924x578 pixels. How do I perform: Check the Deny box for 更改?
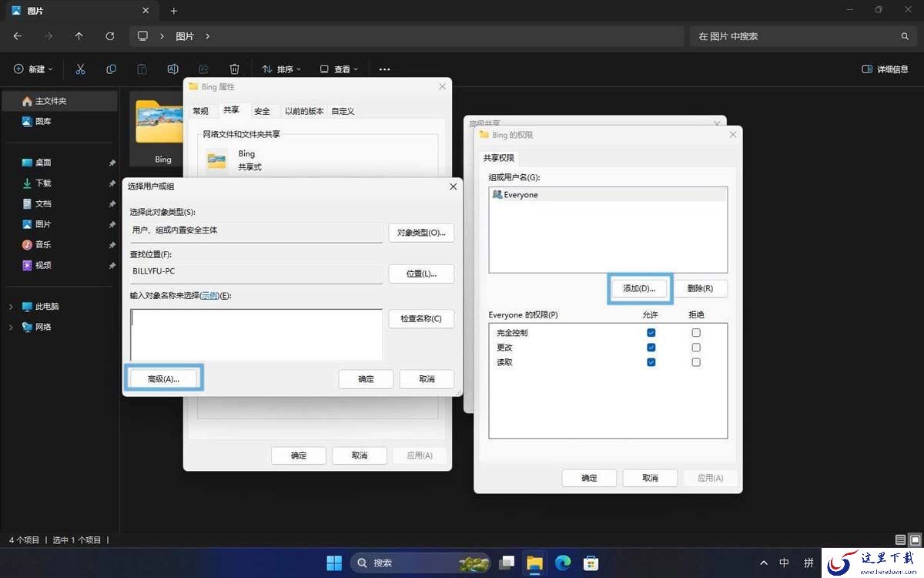point(696,348)
